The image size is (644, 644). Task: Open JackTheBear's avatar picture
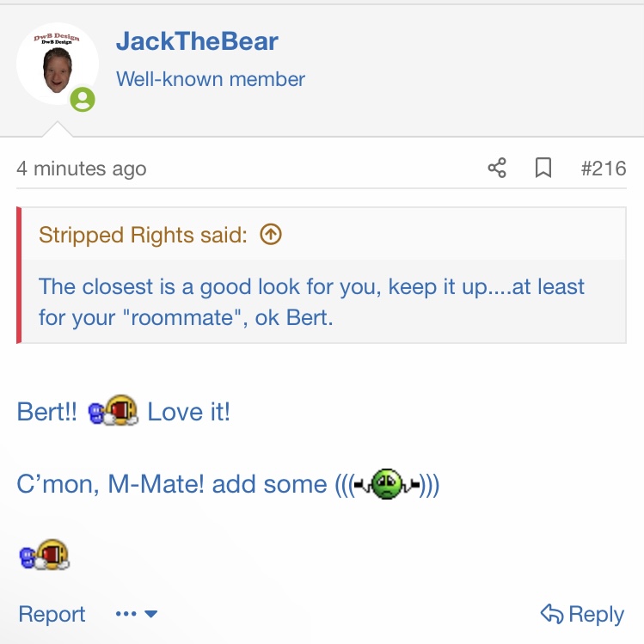[x=57, y=64]
